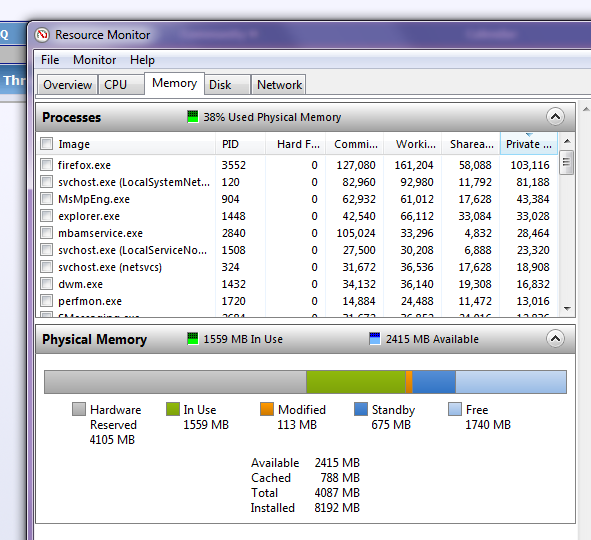
Task: Switch to the Network tab
Action: [x=279, y=84]
